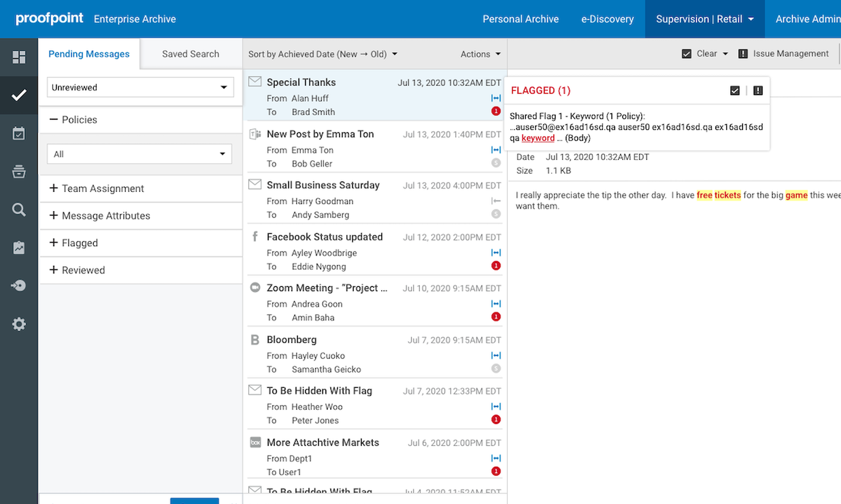Click the blue thread icon on New Post by Emma Ton
The image size is (841, 504).
click(496, 150)
